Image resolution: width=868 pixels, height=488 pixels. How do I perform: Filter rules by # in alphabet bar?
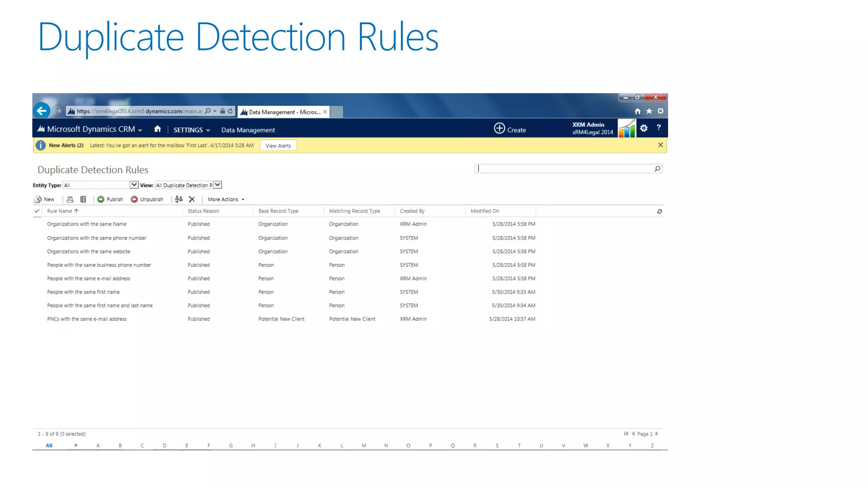pyautogui.click(x=76, y=446)
